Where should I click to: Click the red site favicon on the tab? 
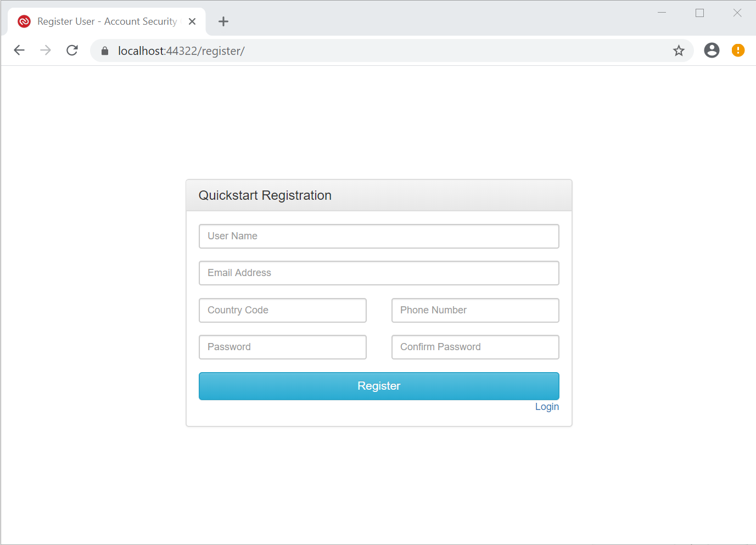(24, 21)
